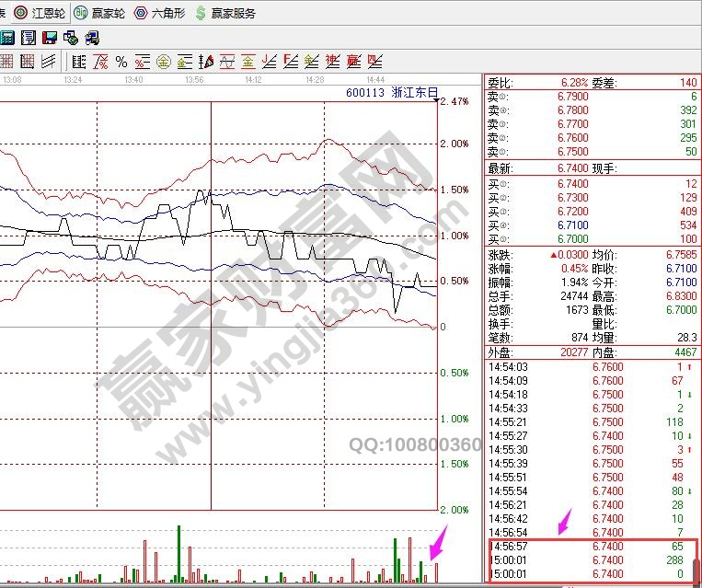
Task: Click the networked computers icon
Action: coord(92,38)
